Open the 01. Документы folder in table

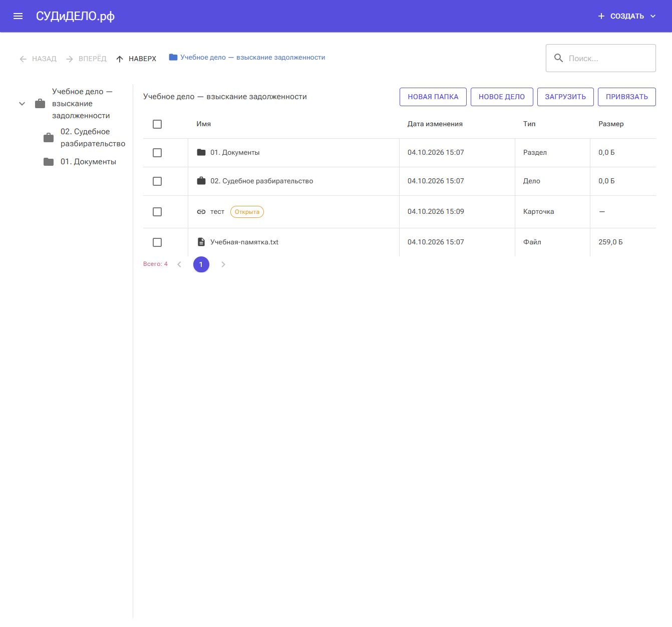[x=235, y=152]
